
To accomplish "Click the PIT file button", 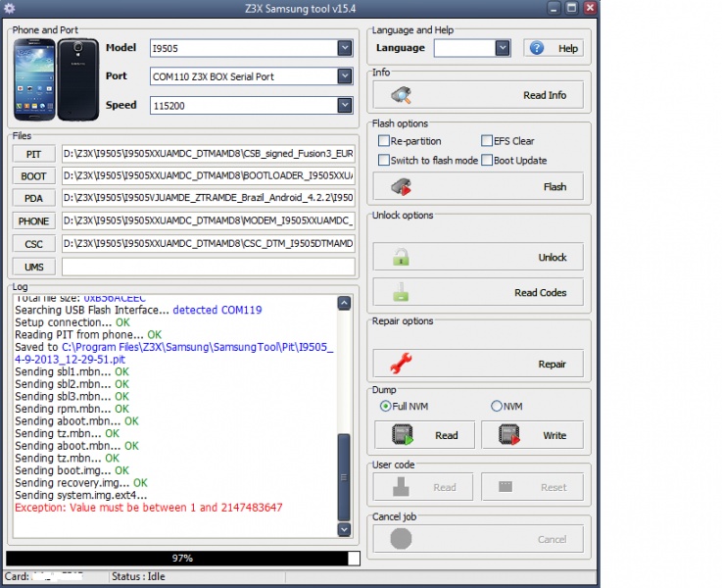I will click(x=33, y=154).
